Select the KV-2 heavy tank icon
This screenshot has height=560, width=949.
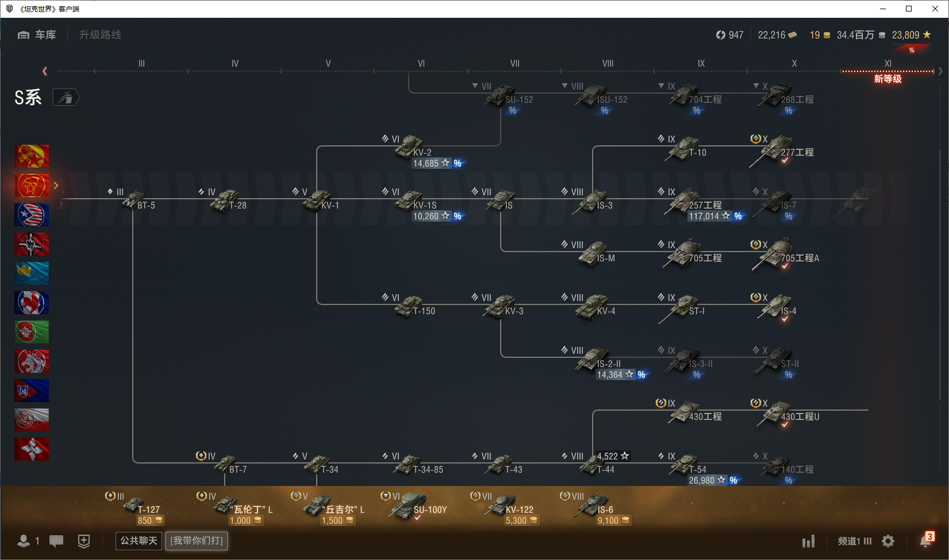[409, 147]
